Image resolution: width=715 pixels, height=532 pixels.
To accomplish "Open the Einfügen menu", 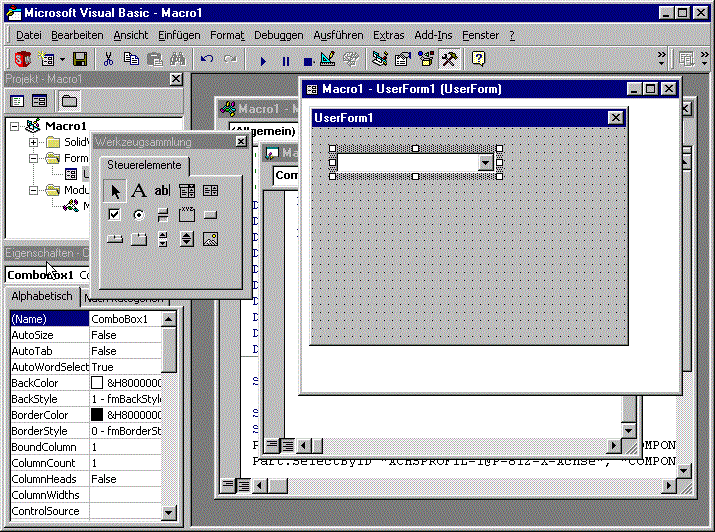I will click(179, 35).
